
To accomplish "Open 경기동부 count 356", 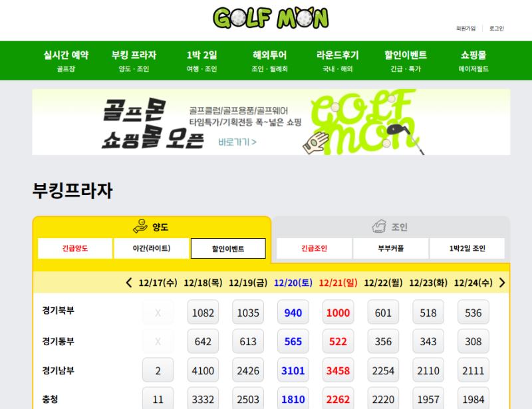I will [383, 341].
